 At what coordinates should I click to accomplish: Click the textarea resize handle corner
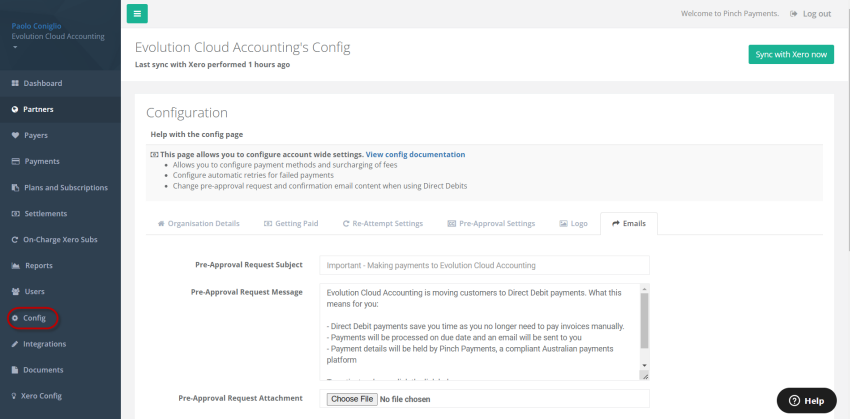(x=645, y=376)
